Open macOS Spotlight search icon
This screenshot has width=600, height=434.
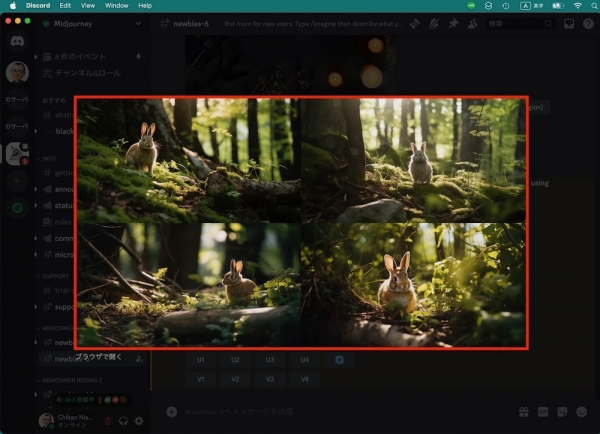[594, 6]
